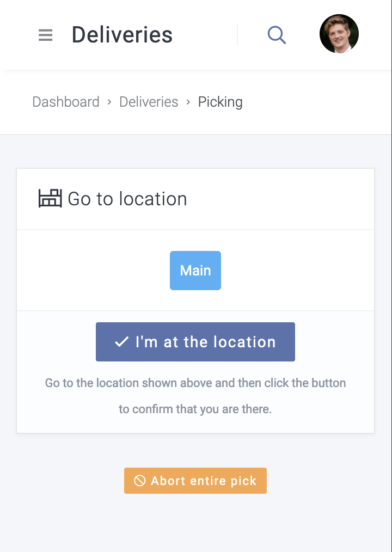Confirm with "I'm at the location" button
Viewport: 392px width, 552px height.
pyautogui.click(x=195, y=342)
